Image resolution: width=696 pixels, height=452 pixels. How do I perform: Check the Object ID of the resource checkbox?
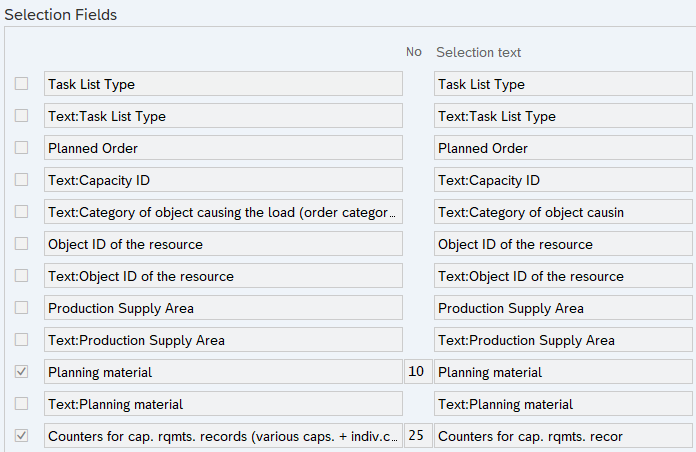[x=21, y=244]
